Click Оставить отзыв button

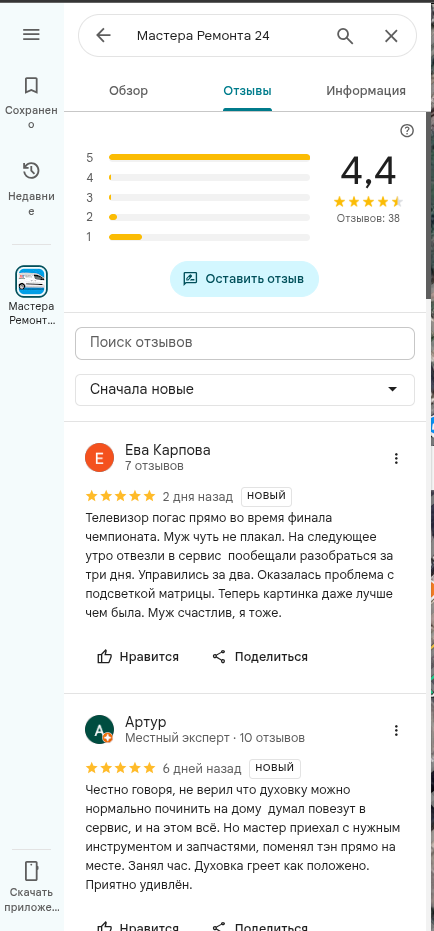click(244, 278)
